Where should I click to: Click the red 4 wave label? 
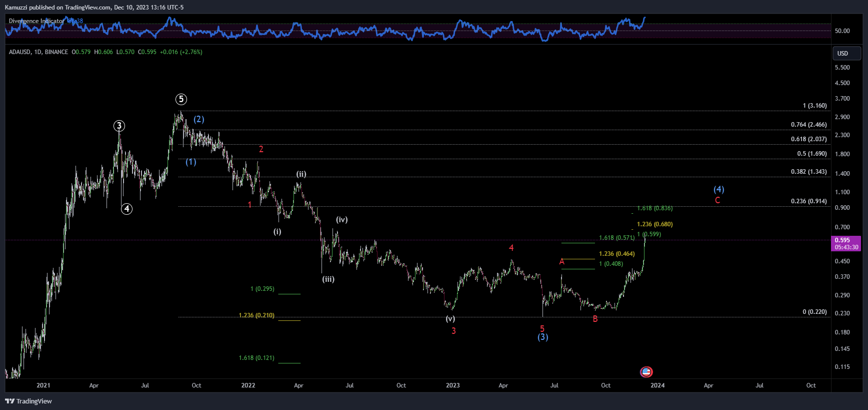pyautogui.click(x=511, y=248)
